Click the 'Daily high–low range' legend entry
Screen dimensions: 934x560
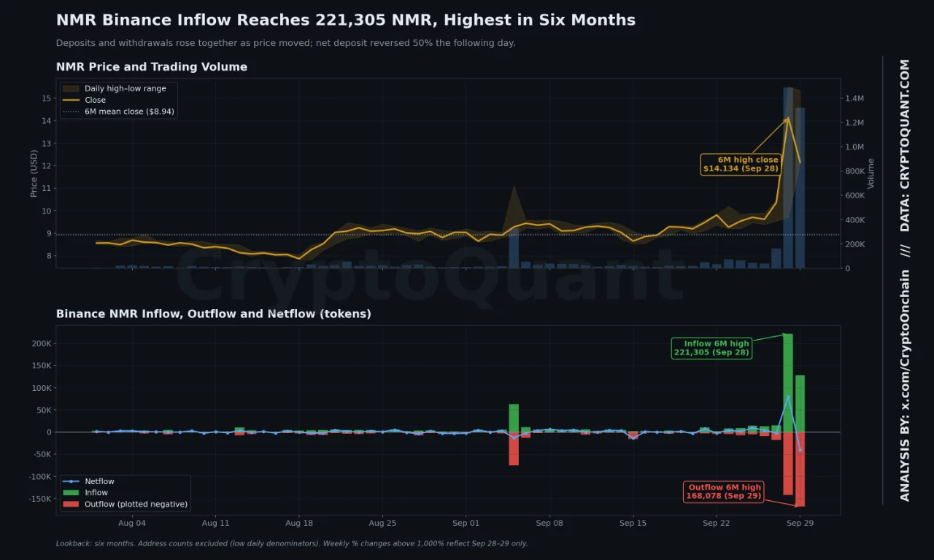[115, 88]
